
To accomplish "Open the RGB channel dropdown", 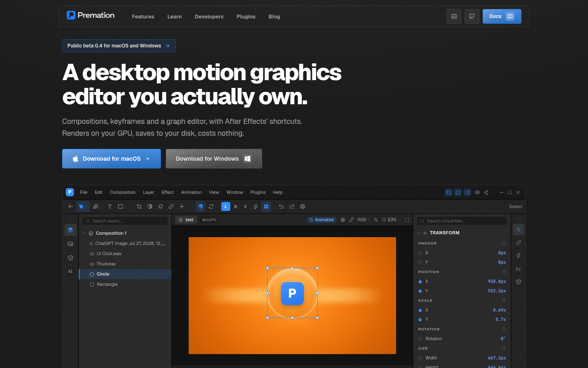I will [363, 220].
